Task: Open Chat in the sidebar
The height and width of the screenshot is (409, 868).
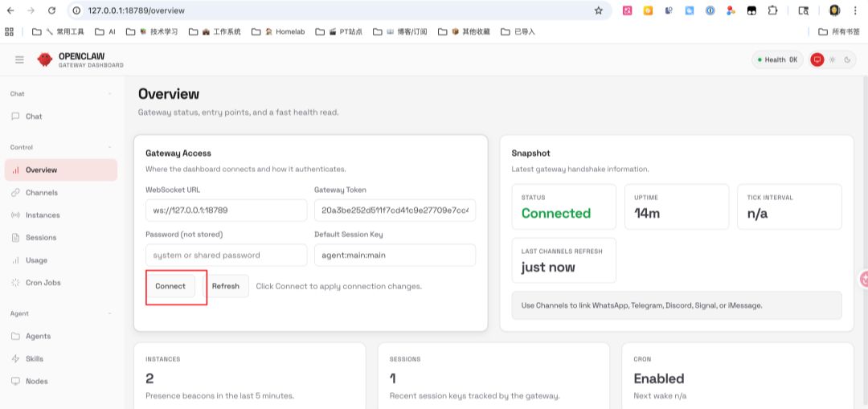Action: [x=61, y=117]
